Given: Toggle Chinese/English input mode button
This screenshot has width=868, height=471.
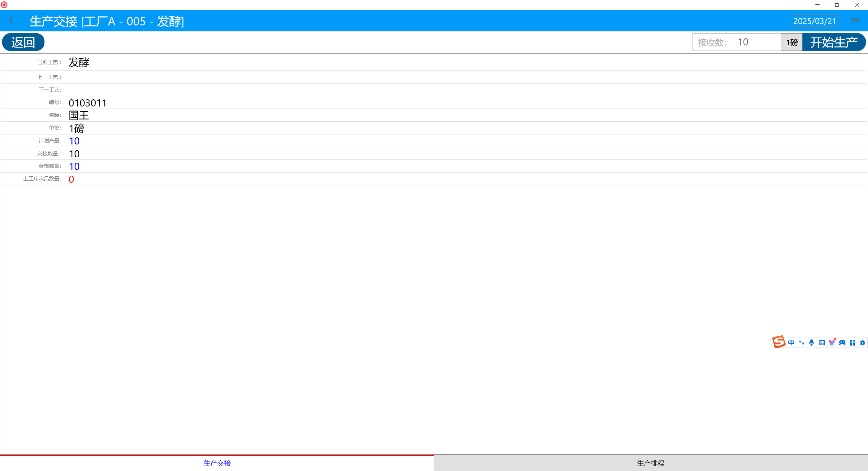Looking at the screenshot, I should (x=791, y=343).
